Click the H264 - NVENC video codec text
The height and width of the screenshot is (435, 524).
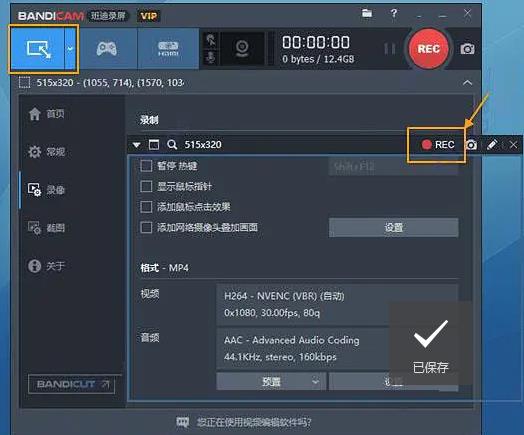coord(284,296)
